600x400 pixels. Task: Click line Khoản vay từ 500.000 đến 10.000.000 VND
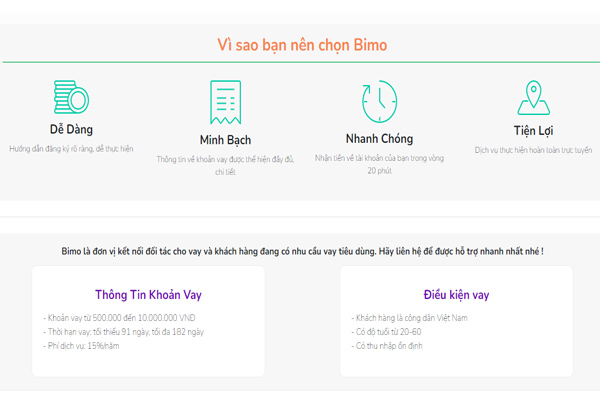click(x=119, y=318)
